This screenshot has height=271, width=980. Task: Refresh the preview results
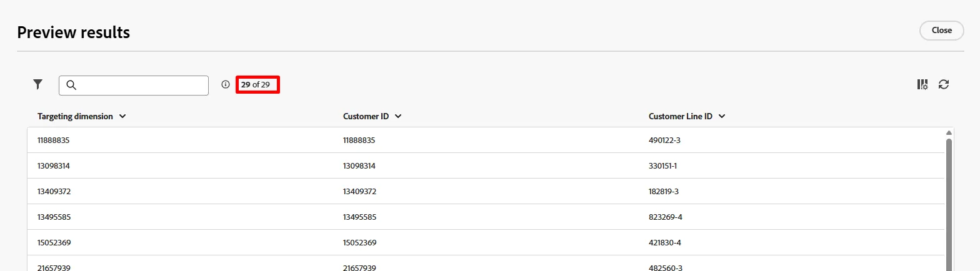coord(944,84)
